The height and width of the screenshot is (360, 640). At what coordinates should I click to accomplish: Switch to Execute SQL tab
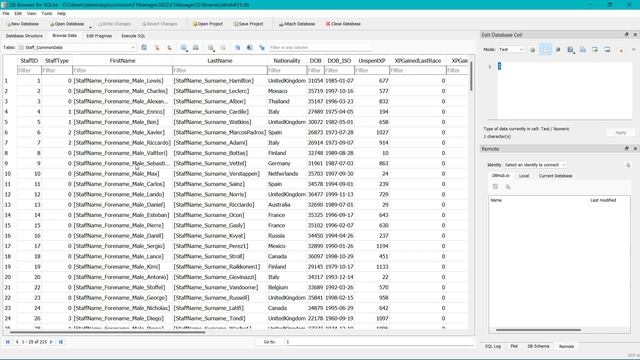[133, 36]
